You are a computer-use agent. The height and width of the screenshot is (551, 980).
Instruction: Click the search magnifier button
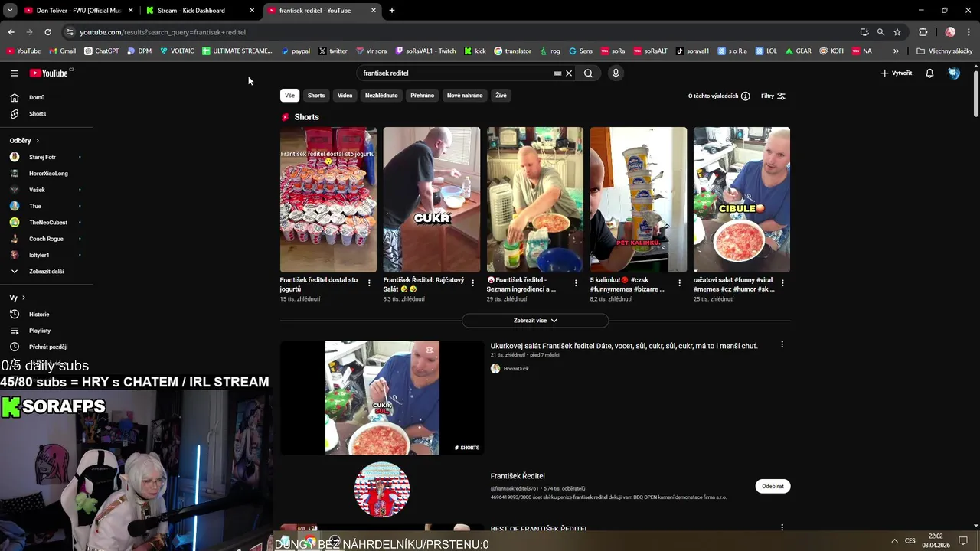point(588,73)
